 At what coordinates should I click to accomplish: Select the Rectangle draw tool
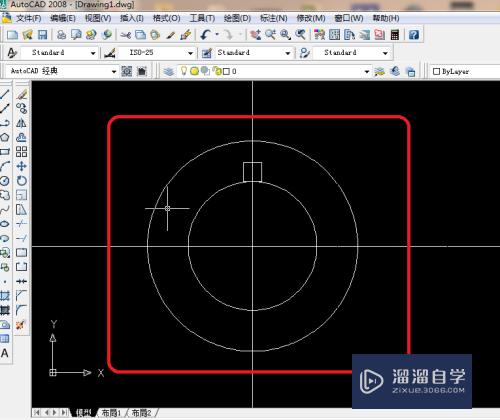(5, 152)
